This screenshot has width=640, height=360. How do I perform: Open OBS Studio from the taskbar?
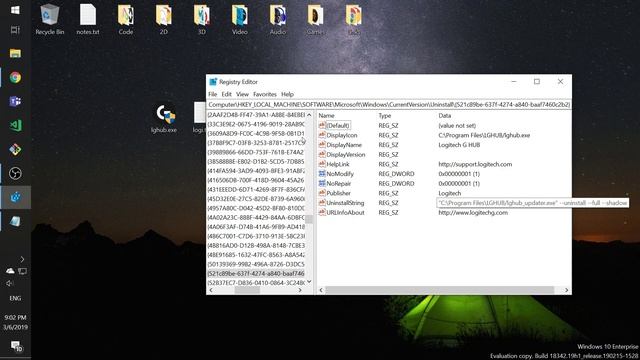(x=15, y=173)
